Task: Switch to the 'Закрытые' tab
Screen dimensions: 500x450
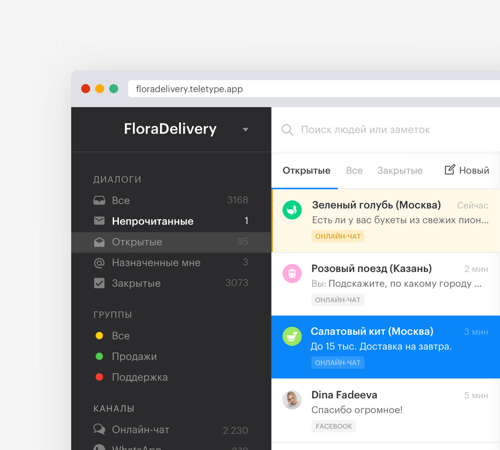Action: coord(400,171)
